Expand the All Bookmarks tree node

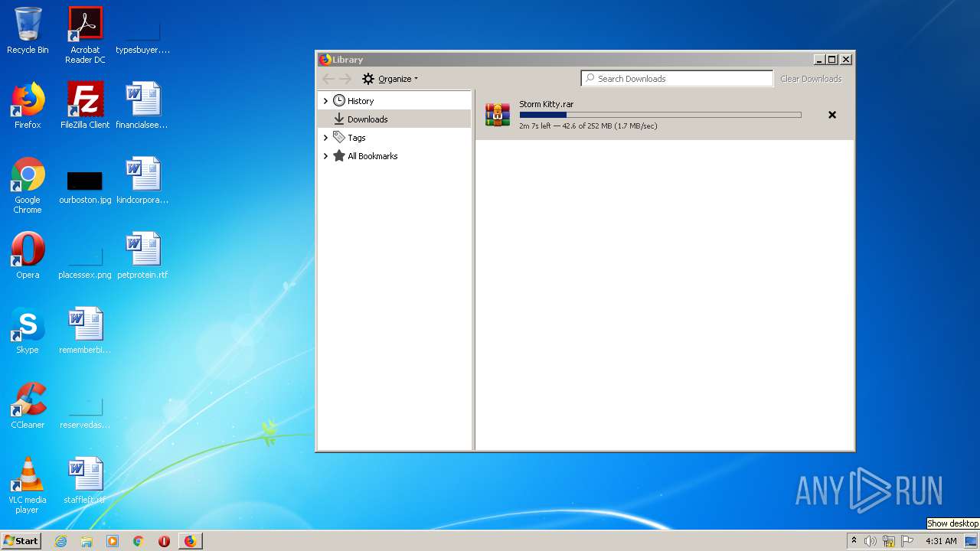tap(325, 156)
